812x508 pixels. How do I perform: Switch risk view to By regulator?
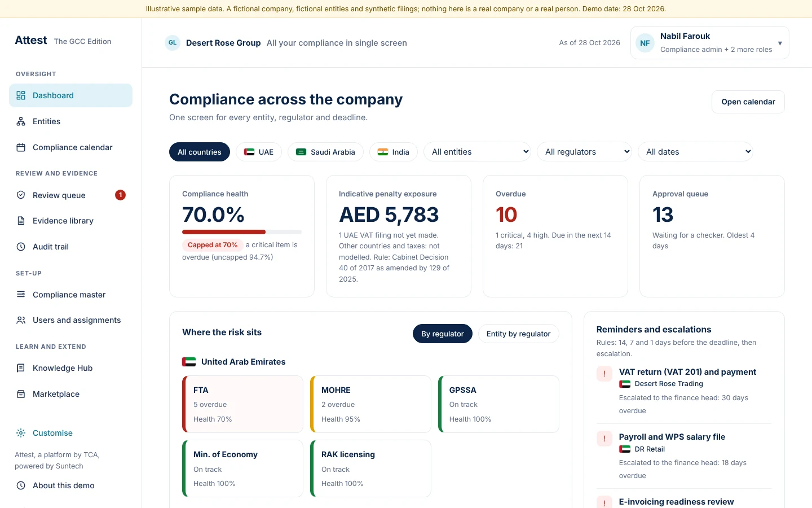pos(443,334)
